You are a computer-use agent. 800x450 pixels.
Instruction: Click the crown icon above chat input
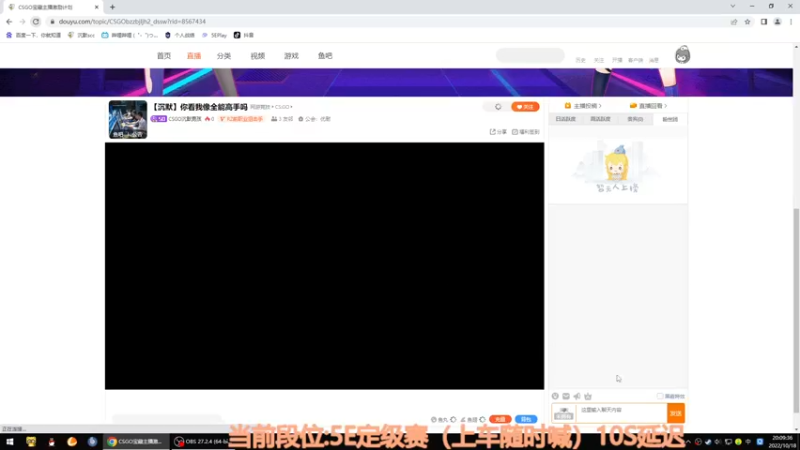tap(588, 396)
